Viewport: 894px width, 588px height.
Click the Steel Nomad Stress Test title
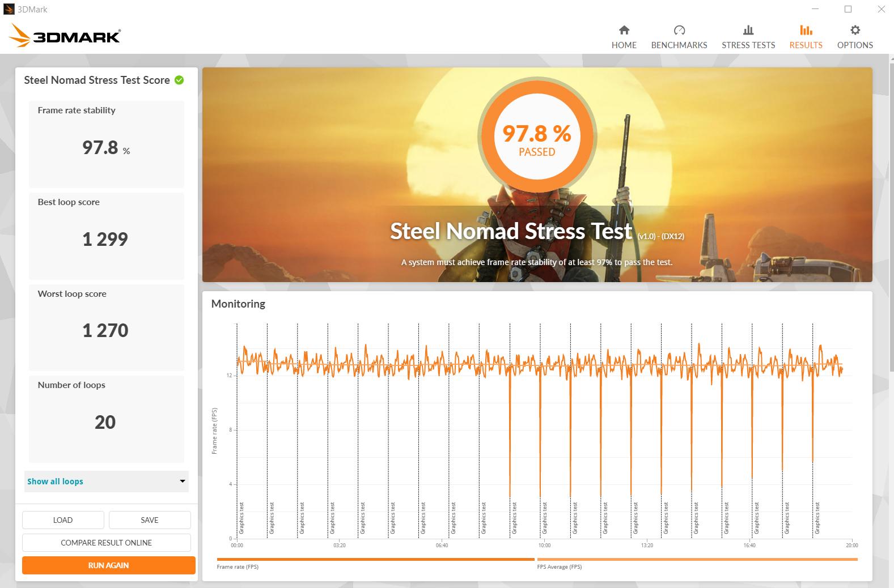[x=511, y=231]
